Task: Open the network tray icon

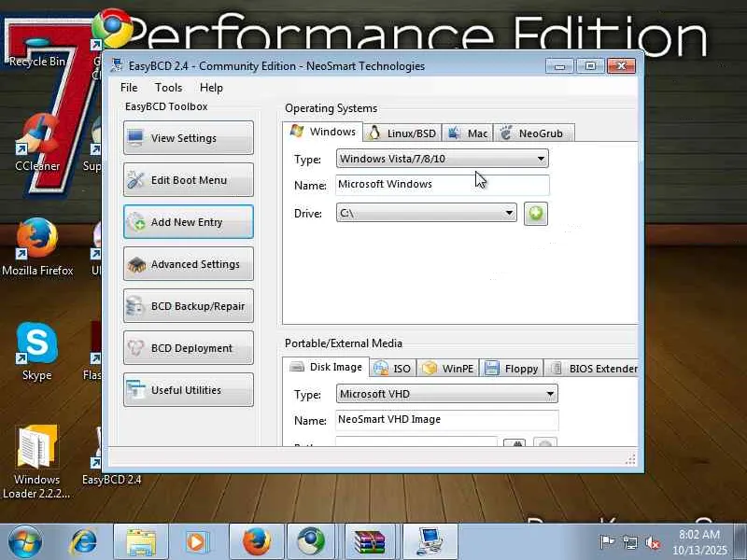Action: point(629,542)
